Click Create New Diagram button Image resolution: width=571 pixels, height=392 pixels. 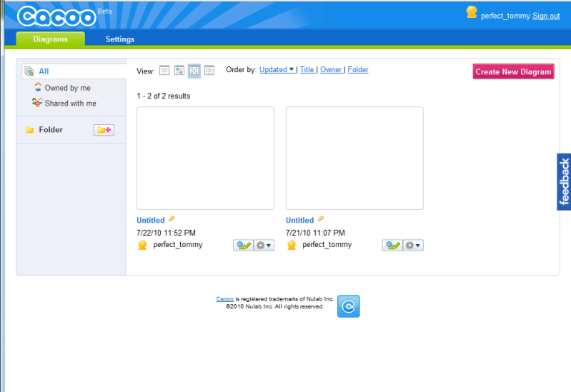coord(513,71)
